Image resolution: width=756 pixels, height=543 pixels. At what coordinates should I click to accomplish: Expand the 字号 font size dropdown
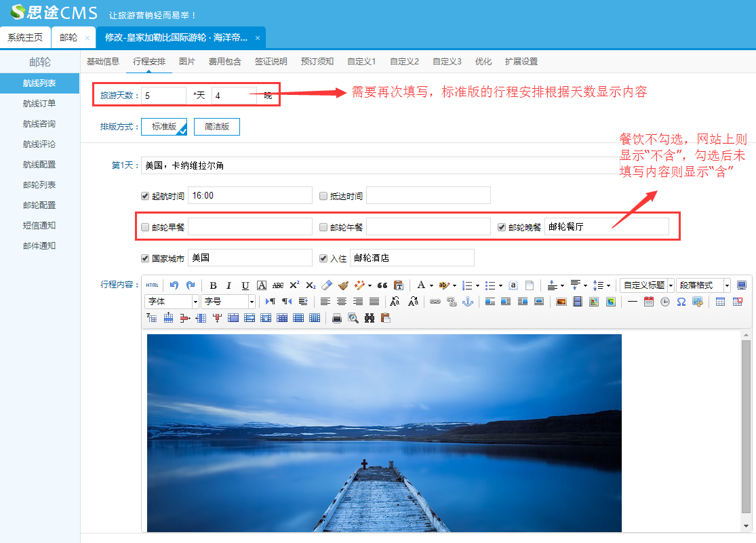[x=228, y=302]
